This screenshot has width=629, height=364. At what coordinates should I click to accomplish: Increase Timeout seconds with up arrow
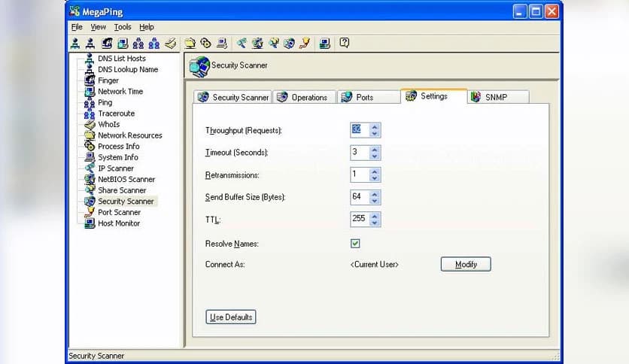(x=375, y=149)
